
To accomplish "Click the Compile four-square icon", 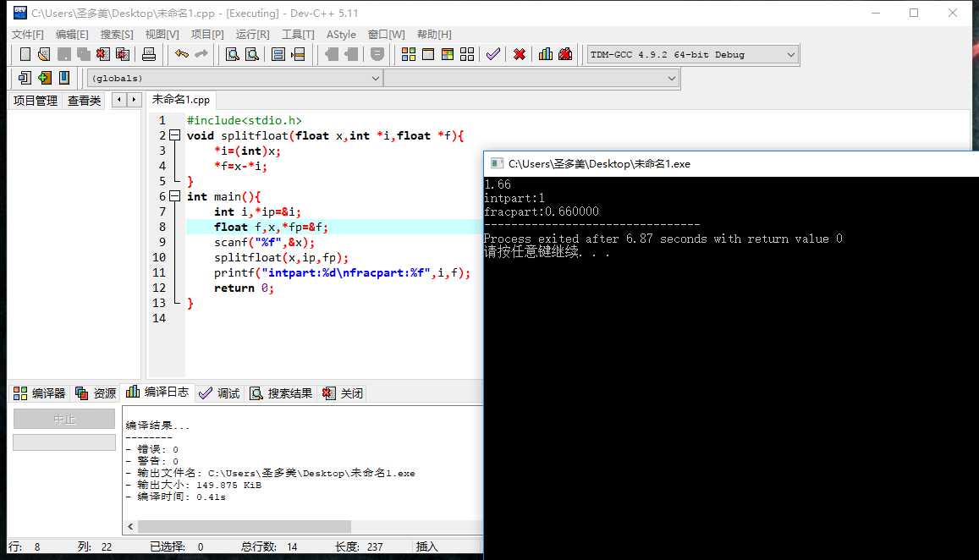I will coord(409,54).
